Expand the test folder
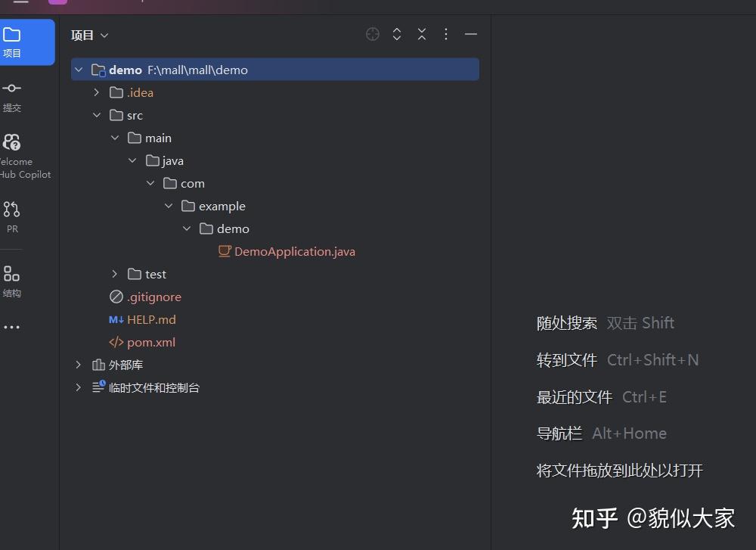Viewport: 756px width, 550px height. coord(114,274)
